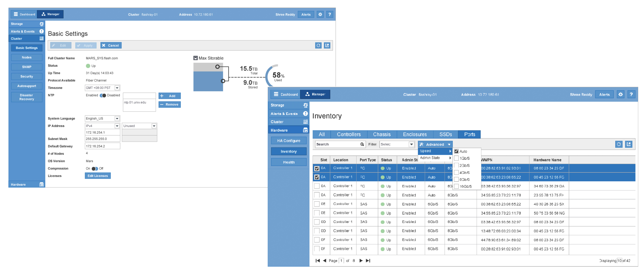Image resolution: width=644 pixels, height=274 pixels.
Task: Expand the Filter Select dropdown
Action: [x=411, y=144]
